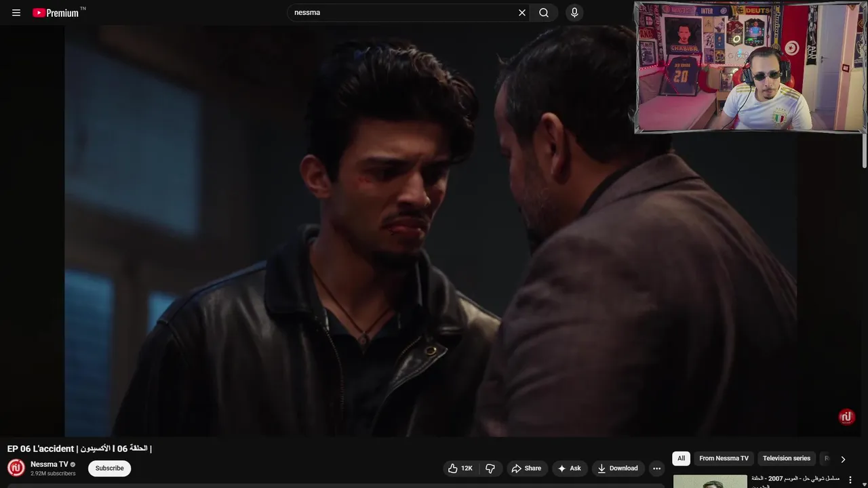Share the video
Image resolution: width=868 pixels, height=488 pixels.
[x=526, y=468]
